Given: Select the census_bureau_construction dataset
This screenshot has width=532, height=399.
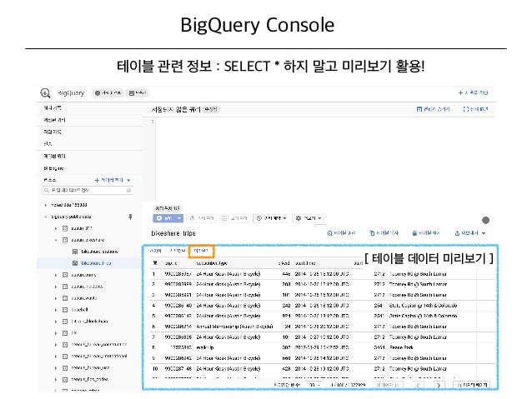Looking at the screenshot, I should (98, 344).
